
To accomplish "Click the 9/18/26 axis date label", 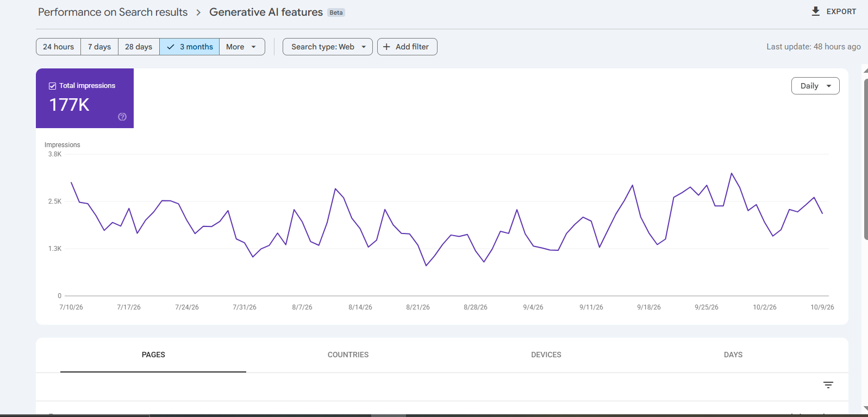I will click(x=649, y=307).
